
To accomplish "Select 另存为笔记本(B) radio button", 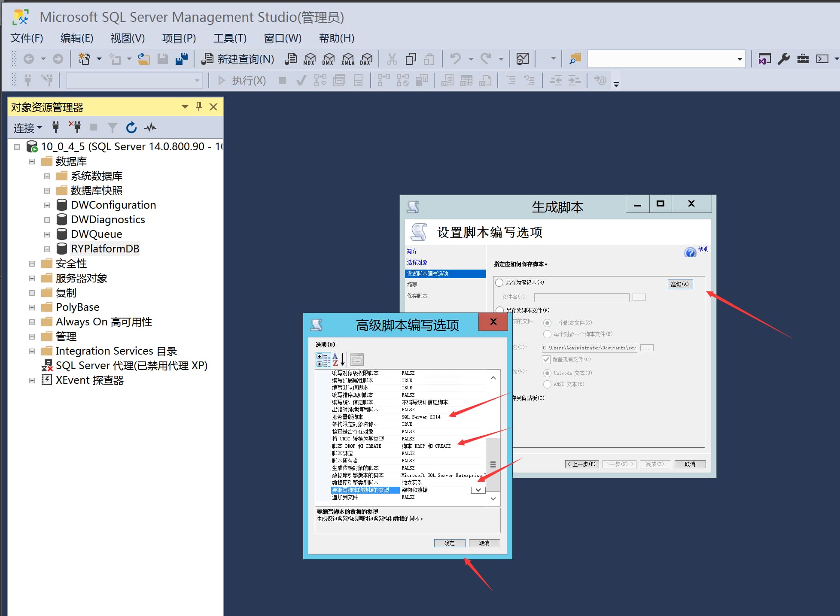I will [x=499, y=282].
